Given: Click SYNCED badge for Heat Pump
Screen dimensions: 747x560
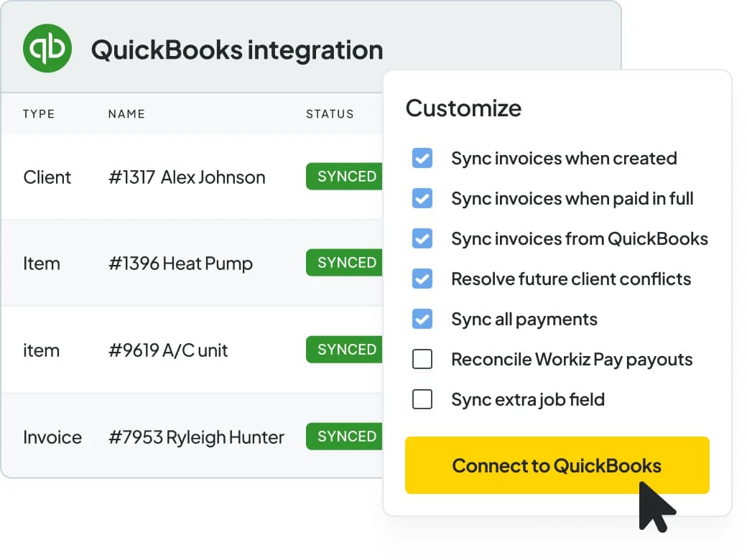Looking at the screenshot, I should pos(345,263).
